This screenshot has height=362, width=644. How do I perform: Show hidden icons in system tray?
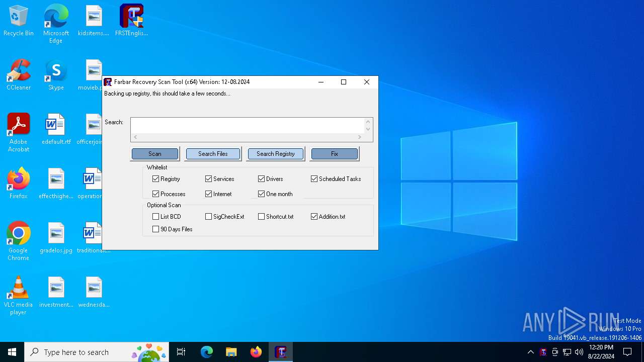click(530, 352)
